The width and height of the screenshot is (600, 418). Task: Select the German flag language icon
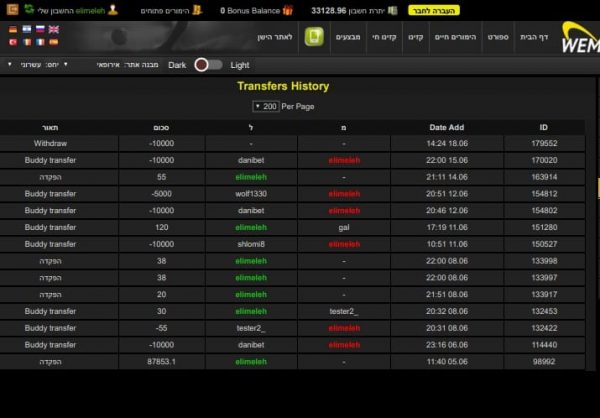point(12,30)
